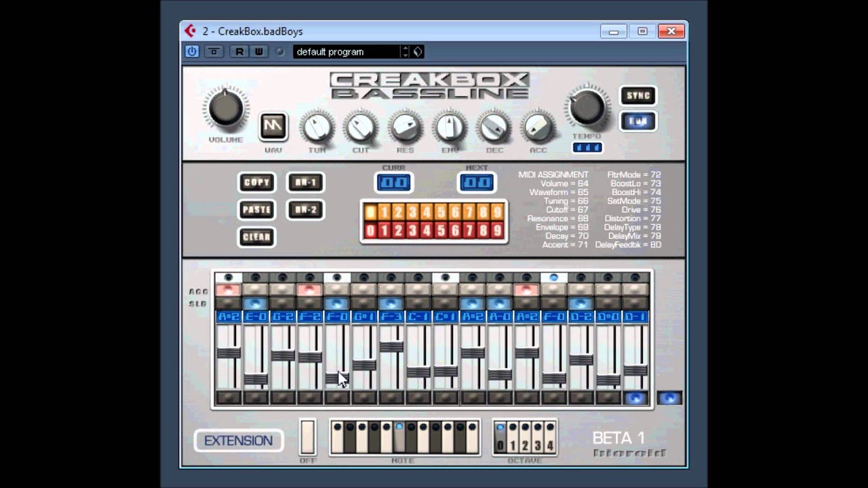Toggle the plugin power bypass button
Viewport: 868px width, 488px height.
[x=192, y=52]
